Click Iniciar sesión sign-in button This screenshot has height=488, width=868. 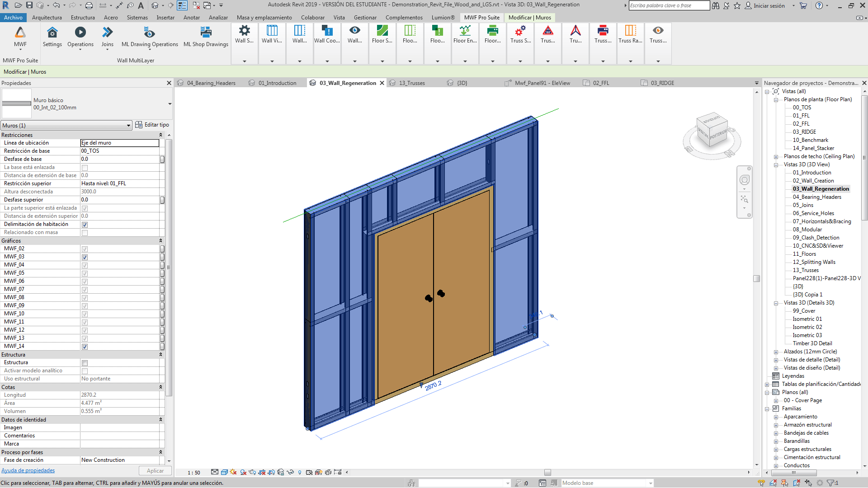764,5
